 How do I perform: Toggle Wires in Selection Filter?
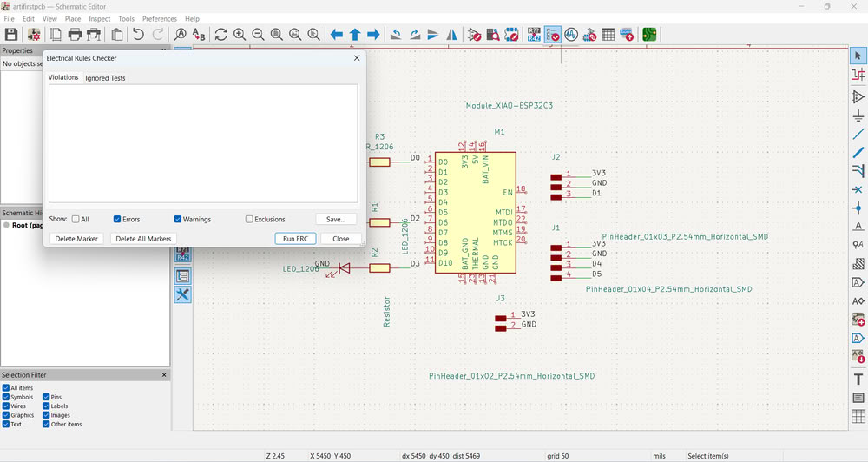point(6,406)
